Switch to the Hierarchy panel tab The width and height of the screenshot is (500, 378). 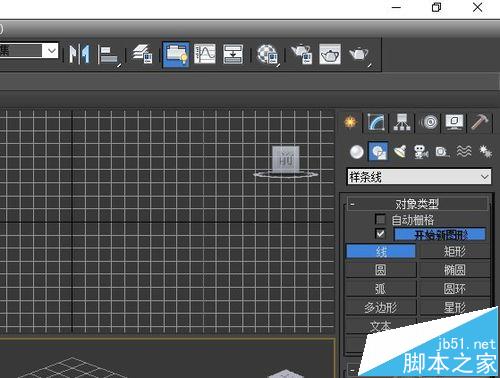tap(402, 122)
